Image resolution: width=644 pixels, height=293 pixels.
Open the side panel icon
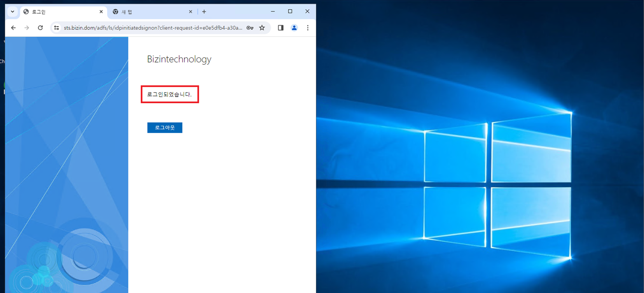coord(281,28)
